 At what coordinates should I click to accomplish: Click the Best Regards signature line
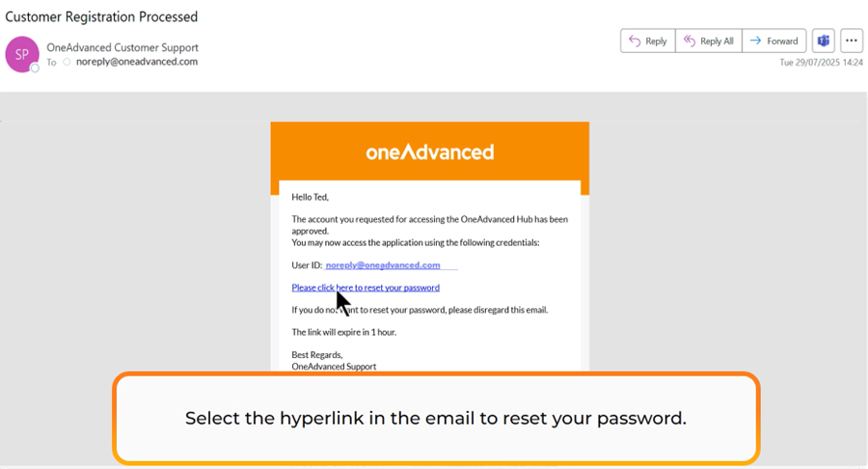[316, 355]
